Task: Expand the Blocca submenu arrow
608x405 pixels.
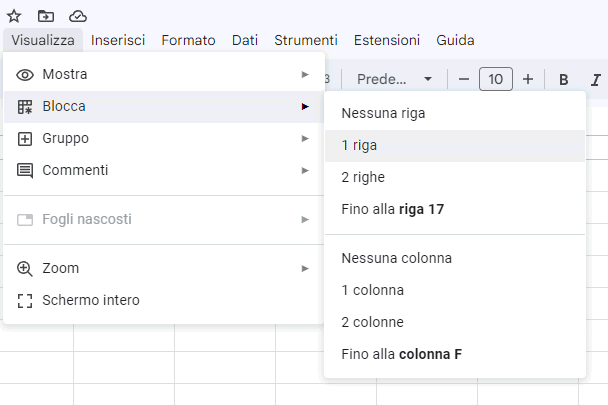Action: (x=305, y=107)
